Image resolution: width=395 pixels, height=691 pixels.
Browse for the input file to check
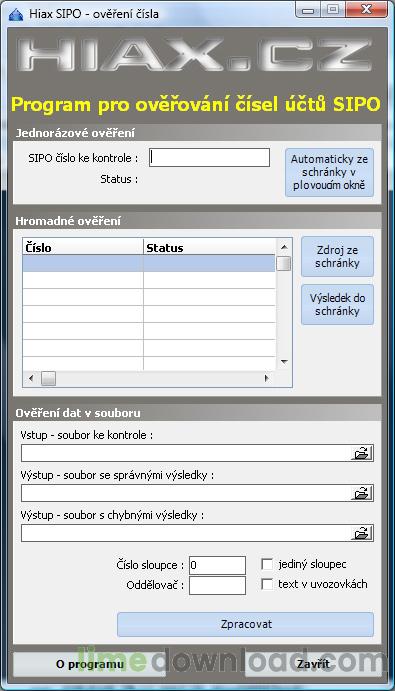point(361,453)
